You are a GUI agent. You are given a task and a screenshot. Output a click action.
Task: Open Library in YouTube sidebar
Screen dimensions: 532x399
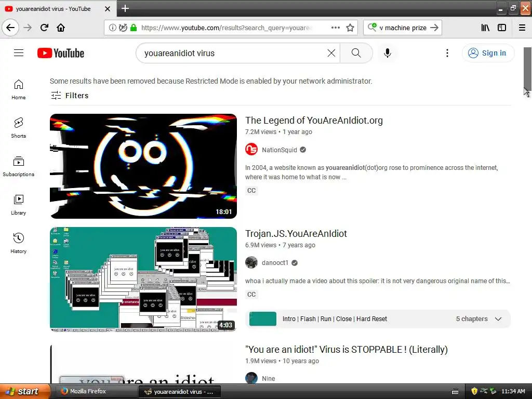click(18, 205)
